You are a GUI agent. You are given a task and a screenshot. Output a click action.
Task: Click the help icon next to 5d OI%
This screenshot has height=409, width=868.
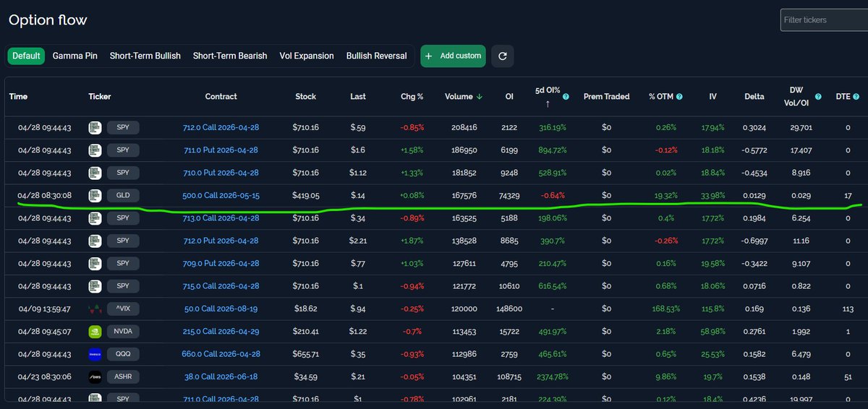pyautogui.click(x=566, y=96)
